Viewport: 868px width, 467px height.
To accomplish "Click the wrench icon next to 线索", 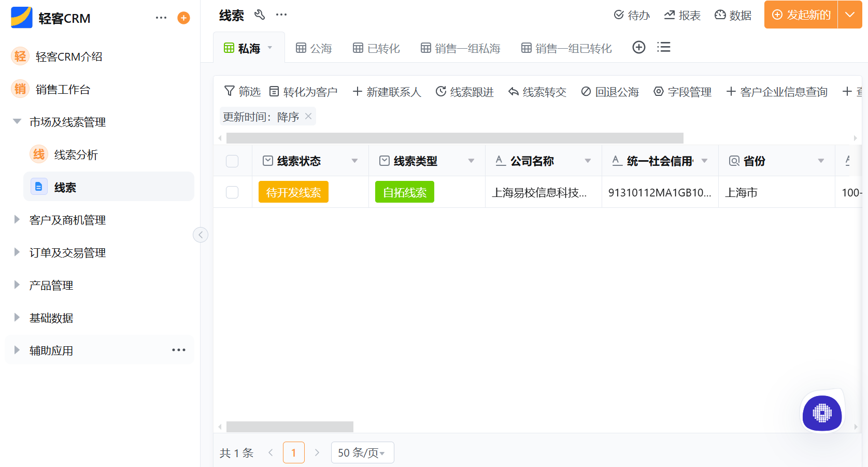I will [x=260, y=15].
